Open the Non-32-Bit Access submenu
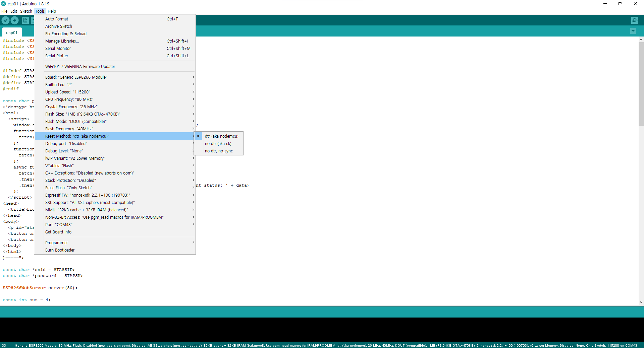644x348 pixels. [115, 217]
